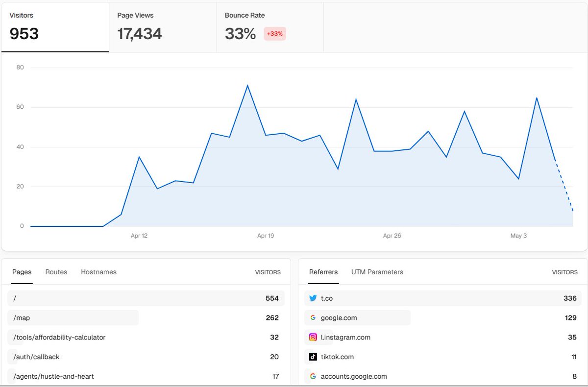This screenshot has height=387, width=588.
Task: Switch to the Bounce Rate metric
Action: click(x=270, y=27)
